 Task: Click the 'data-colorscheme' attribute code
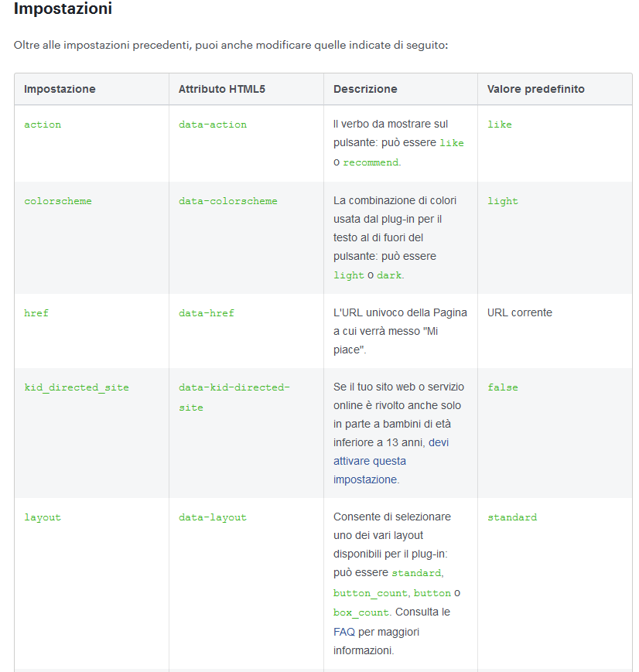[228, 201]
